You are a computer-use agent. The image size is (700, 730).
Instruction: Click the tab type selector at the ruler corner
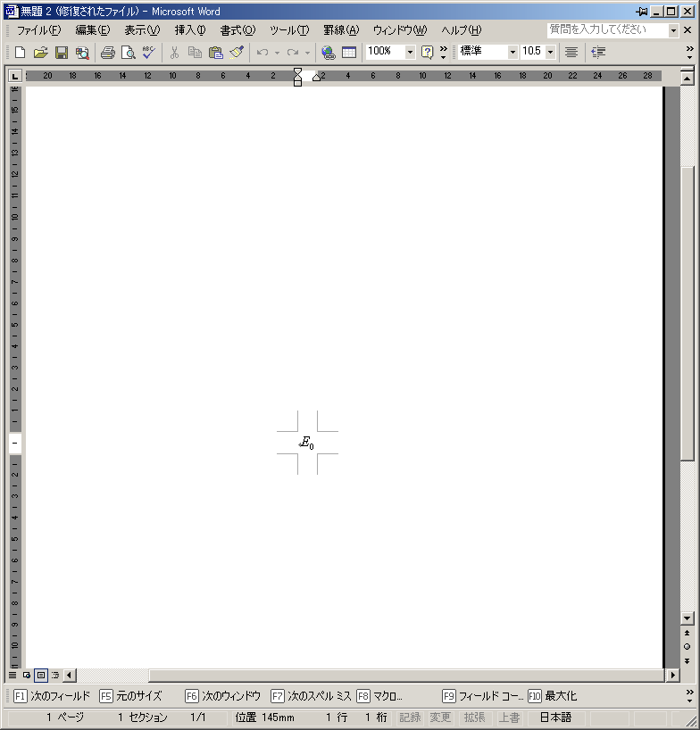pos(15,76)
